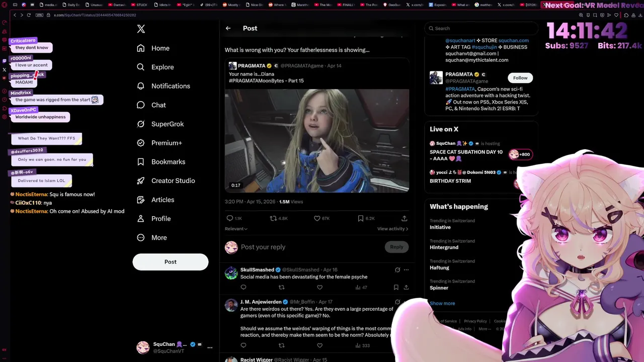Like the SkullSmashed comment
Screen dimensions: 644x362
[319, 288]
